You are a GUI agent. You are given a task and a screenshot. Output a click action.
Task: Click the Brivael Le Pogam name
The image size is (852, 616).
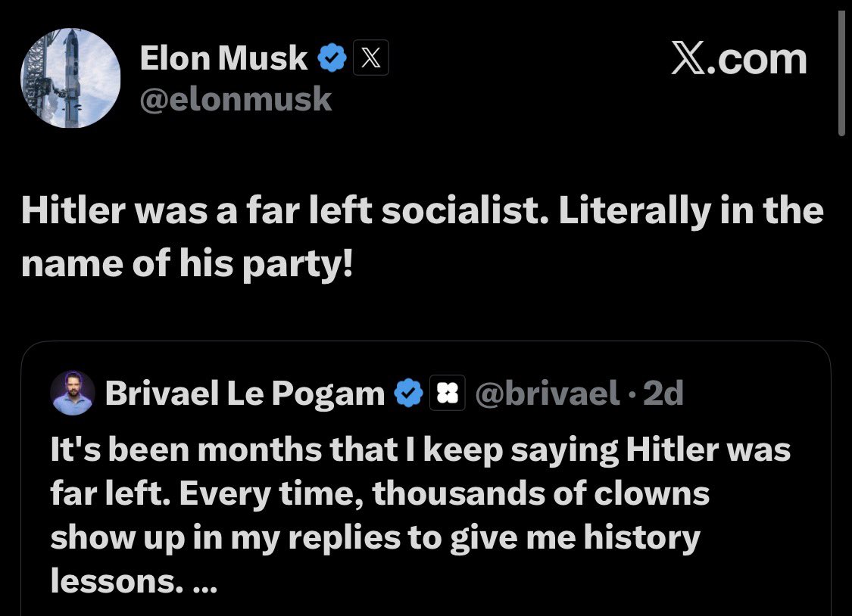tap(245, 393)
